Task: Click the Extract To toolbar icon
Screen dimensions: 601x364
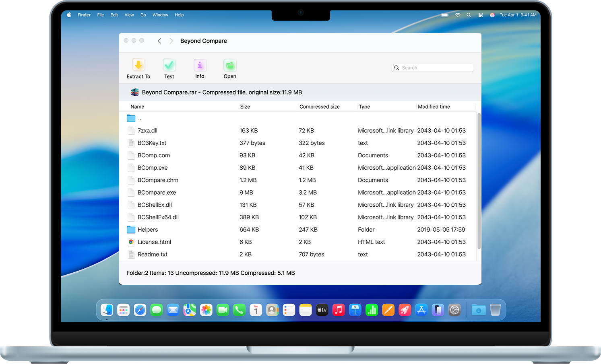Action: (x=138, y=65)
